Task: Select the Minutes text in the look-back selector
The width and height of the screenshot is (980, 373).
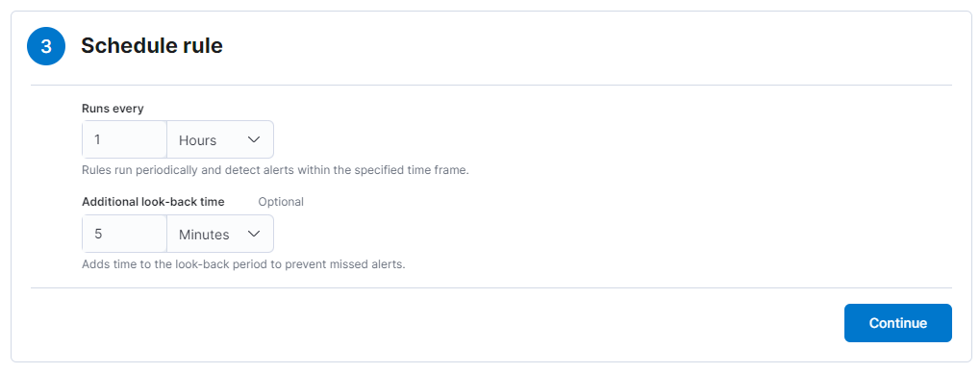Action: (x=204, y=235)
